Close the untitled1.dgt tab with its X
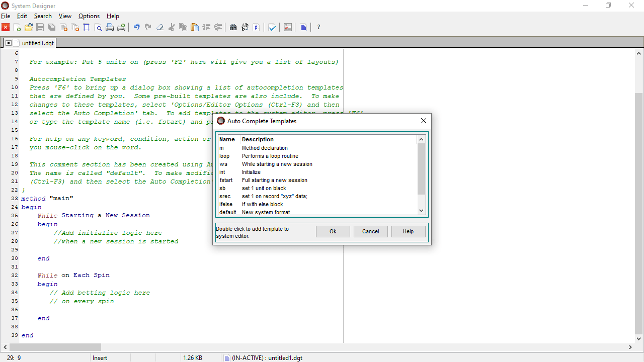The height and width of the screenshot is (362, 644). click(9, 43)
